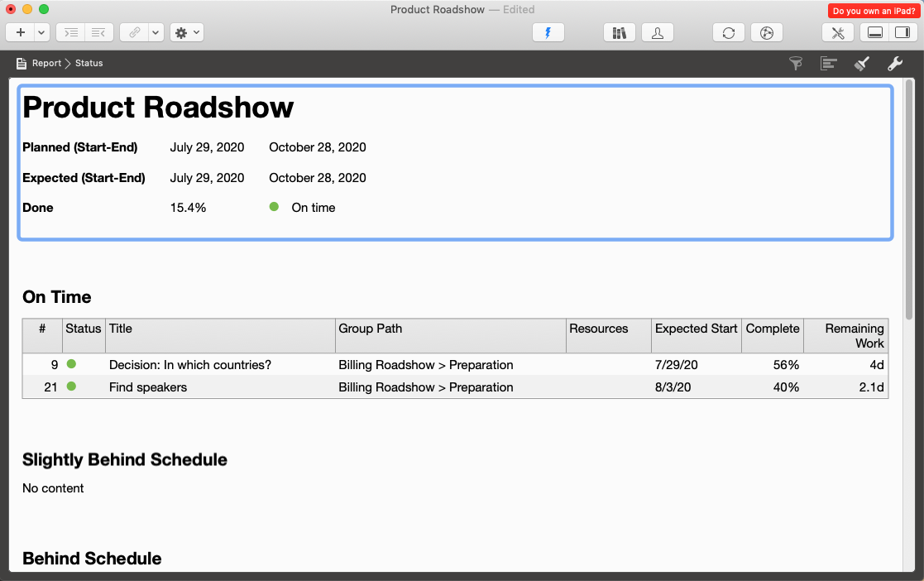Image resolution: width=924 pixels, height=581 pixels.
Task: Click the Do you own an iPad button
Action: (x=873, y=11)
